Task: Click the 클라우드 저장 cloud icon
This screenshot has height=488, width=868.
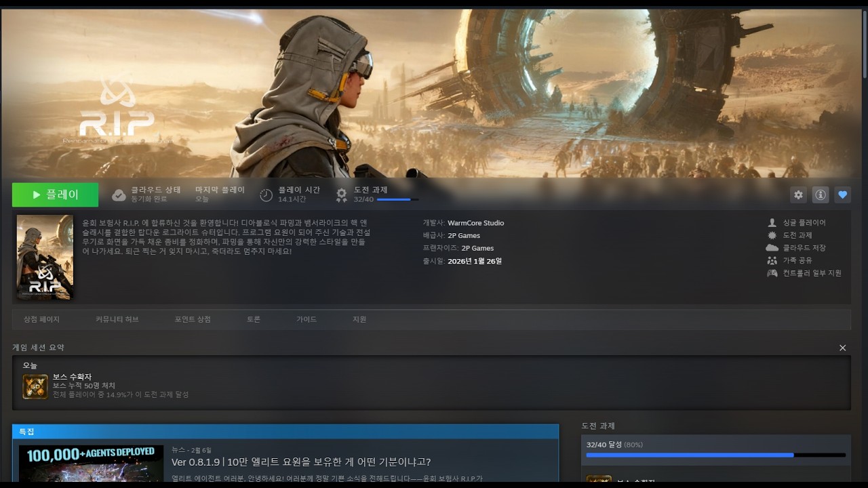Action: (772, 248)
